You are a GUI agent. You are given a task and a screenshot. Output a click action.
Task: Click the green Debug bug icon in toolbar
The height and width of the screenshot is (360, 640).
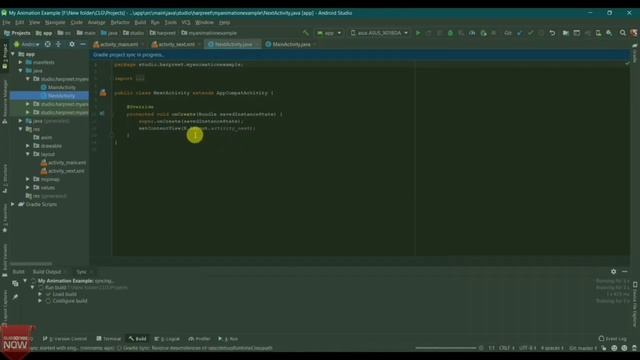point(450,33)
